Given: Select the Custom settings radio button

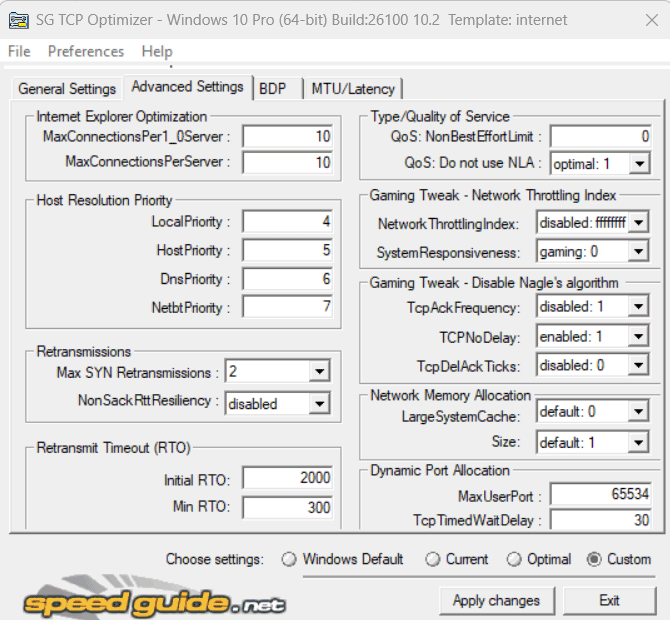Looking at the screenshot, I should coord(619,559).
